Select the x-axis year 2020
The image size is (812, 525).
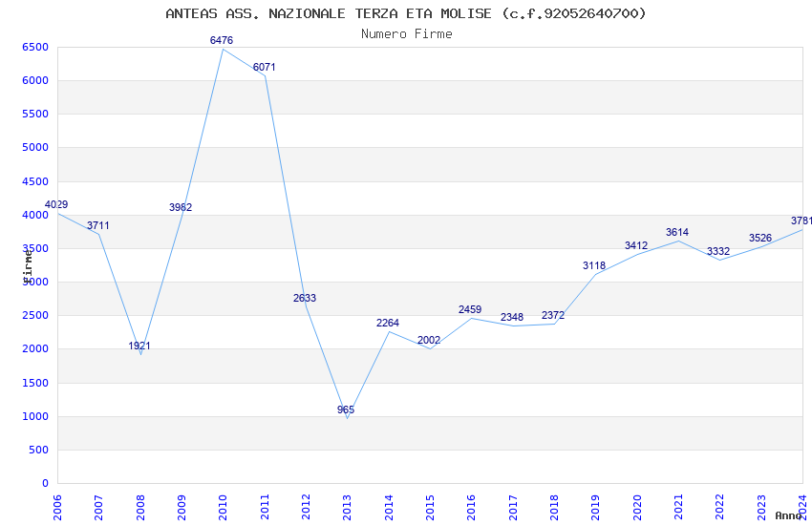coord(637,508)
